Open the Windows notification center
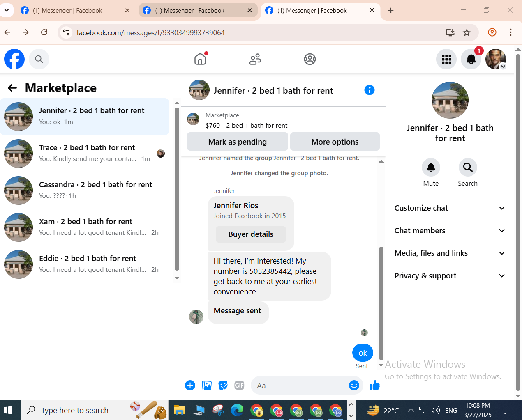The height and width of the screenshot is (420, 522). coord(505,410)
